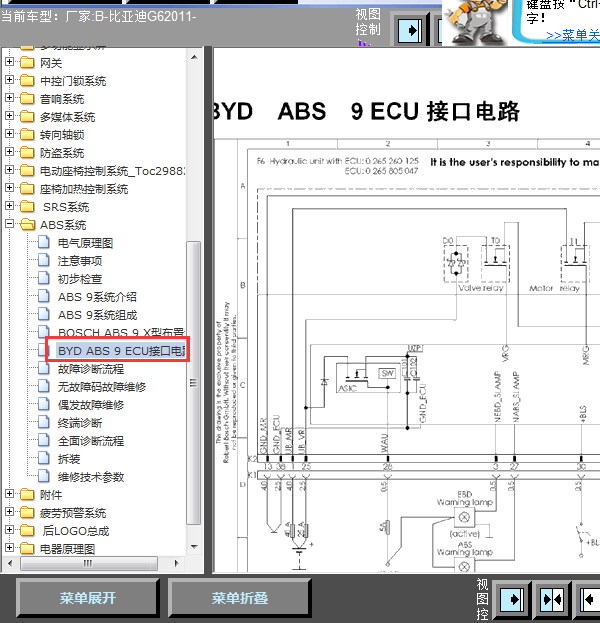Click tree scrollbar up arrow

tap(194, 57)
